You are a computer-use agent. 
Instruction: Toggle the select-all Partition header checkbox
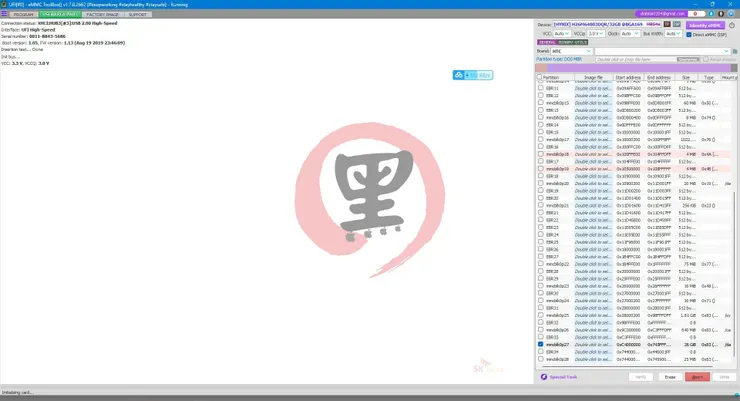pos(539,77)
